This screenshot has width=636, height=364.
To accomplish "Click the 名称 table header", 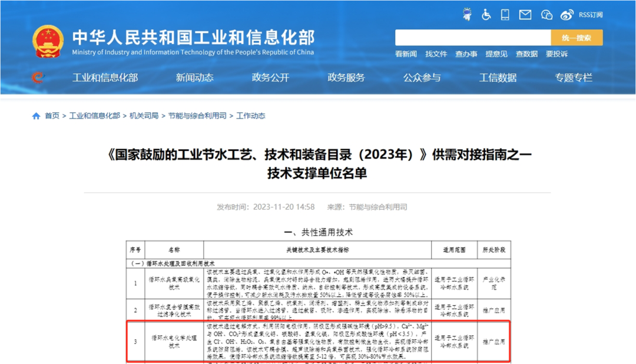I will click(174, 250).
